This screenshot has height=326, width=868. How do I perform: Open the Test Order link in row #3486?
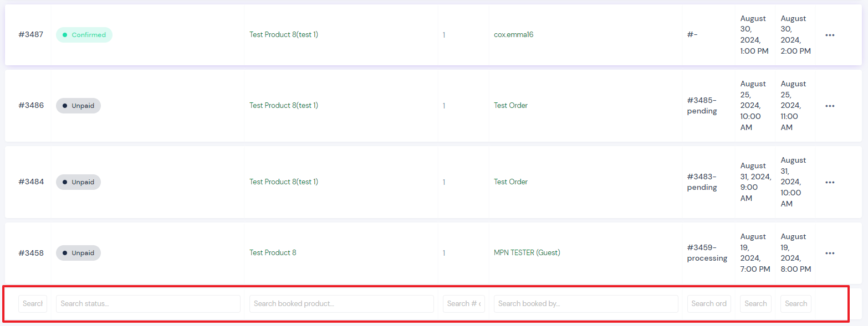point(510,106)
